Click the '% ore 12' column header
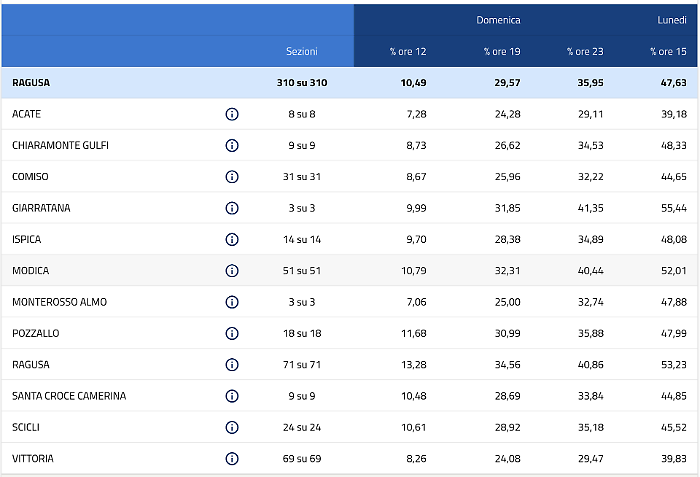Screen dimensions: 700x477 click(x=407, y=51)
